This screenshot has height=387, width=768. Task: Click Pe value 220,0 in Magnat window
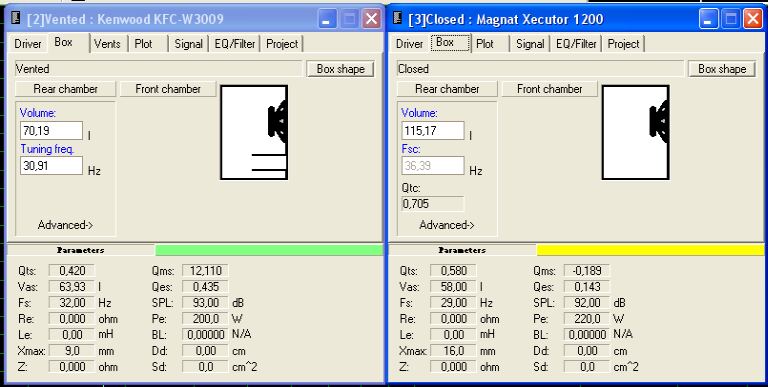pos(587,319)
